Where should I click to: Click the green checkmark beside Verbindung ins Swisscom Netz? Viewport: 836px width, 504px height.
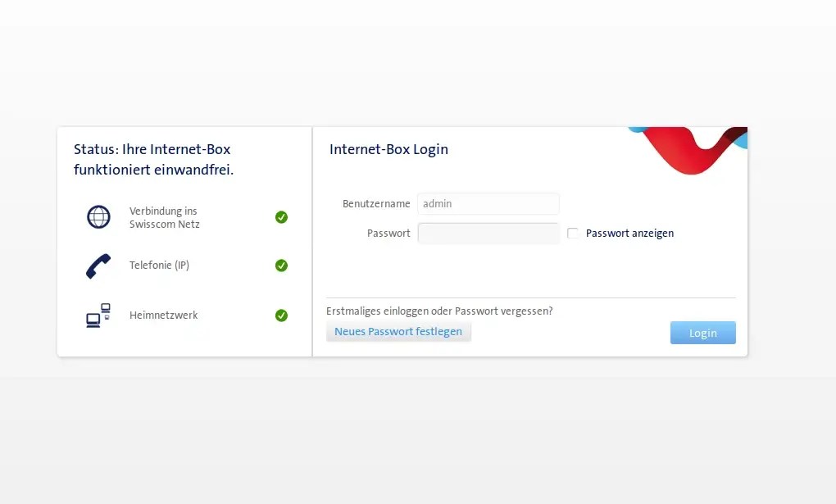[281, 217]
